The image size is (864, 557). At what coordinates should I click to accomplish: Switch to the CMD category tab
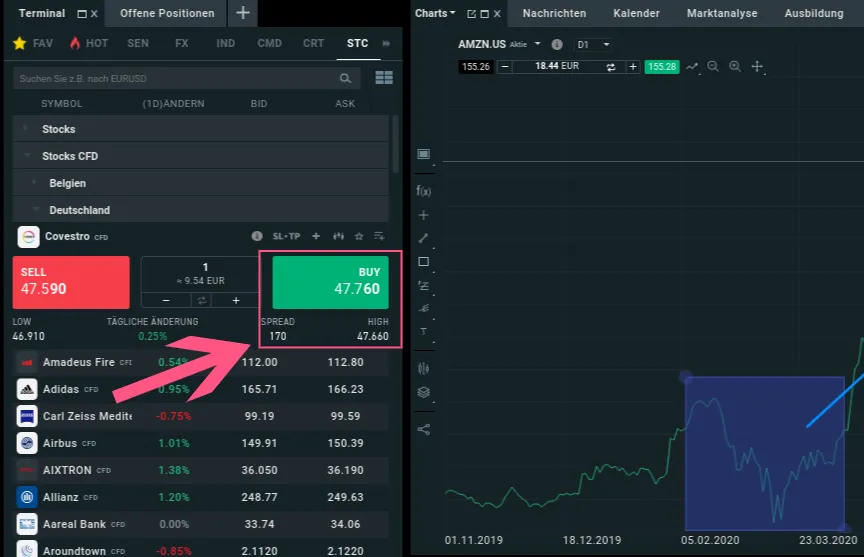coord(269,43)
